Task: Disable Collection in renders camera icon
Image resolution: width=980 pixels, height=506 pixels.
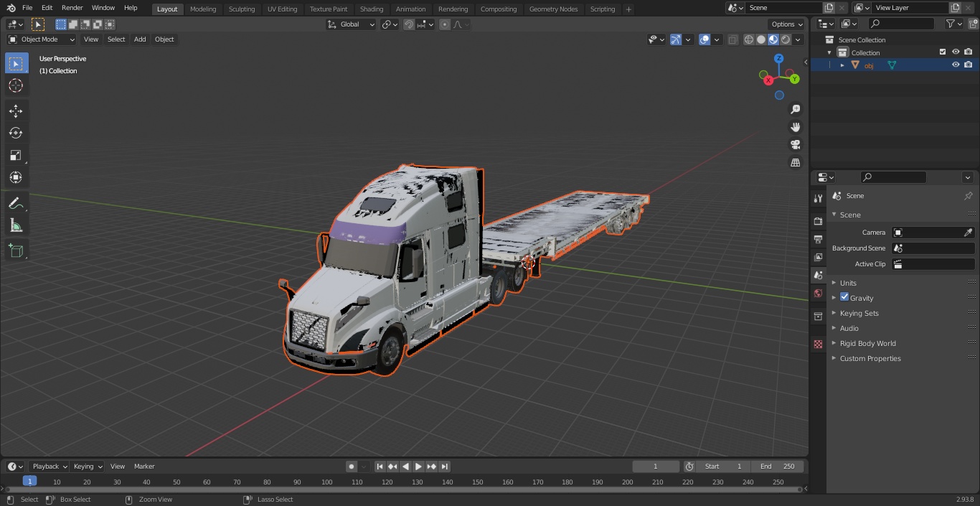Action: [969, 52]
